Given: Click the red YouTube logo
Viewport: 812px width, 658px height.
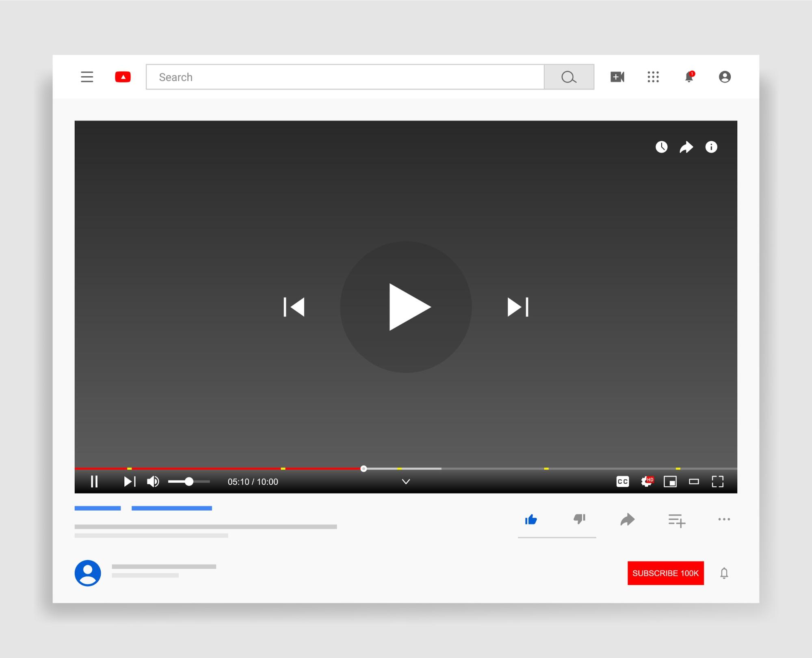Looking at the screenshot, I should (x=123, y=77).
